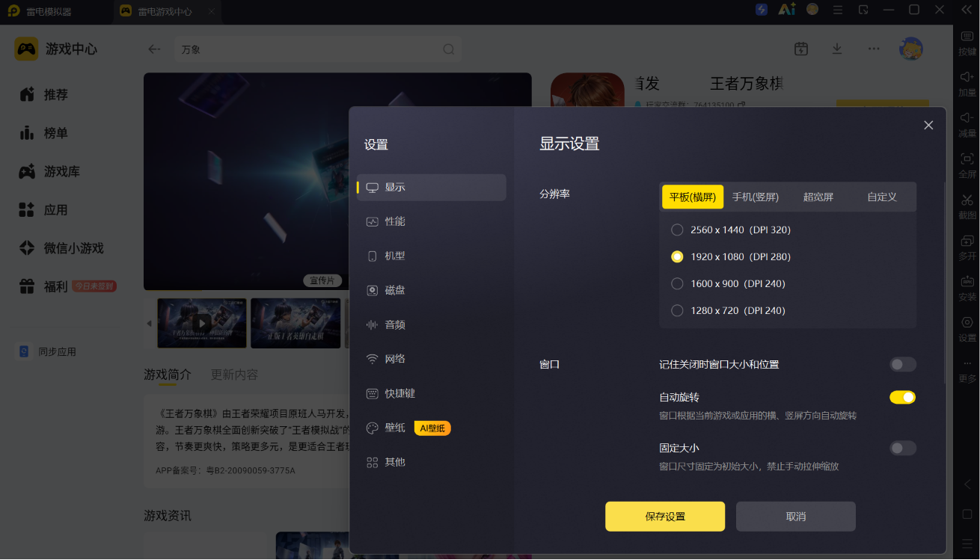Click the search magnifier icon in search box
The height and width of the screenshot is (560, 980).
coord(449,49)
